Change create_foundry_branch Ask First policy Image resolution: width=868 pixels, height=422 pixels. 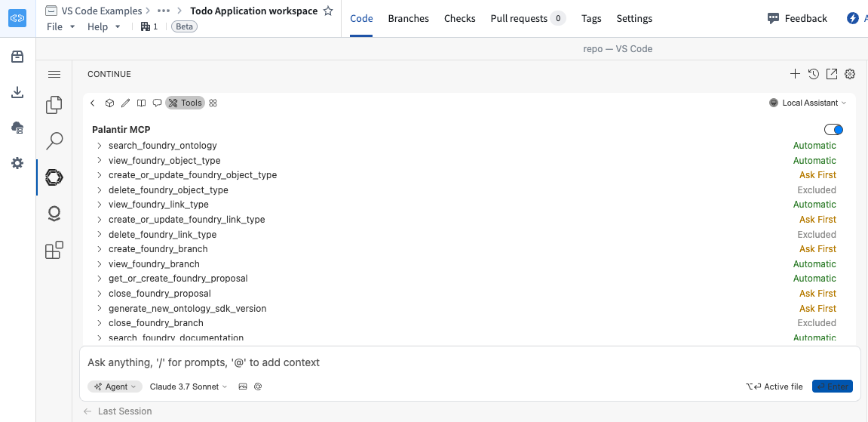click(x=817, y=248)
